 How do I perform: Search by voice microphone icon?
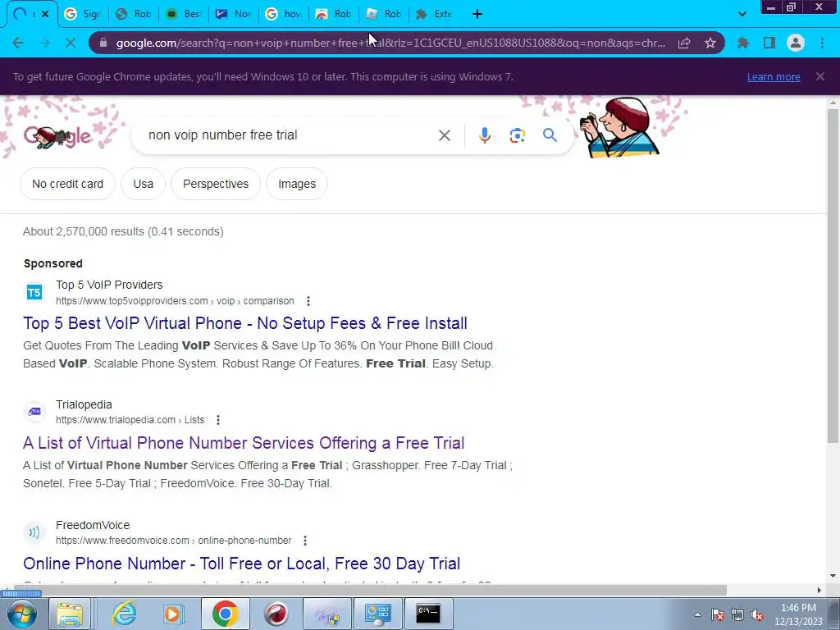click(x=484, y=135)
